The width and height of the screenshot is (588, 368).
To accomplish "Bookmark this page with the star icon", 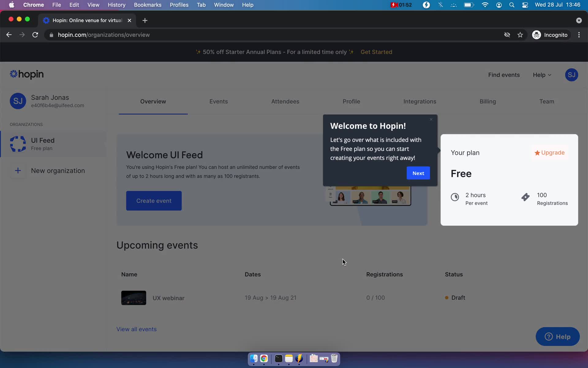I will pos(520,35).
